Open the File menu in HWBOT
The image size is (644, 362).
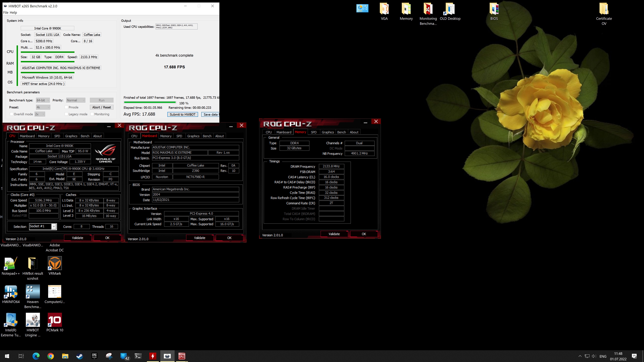pos(6,13)
